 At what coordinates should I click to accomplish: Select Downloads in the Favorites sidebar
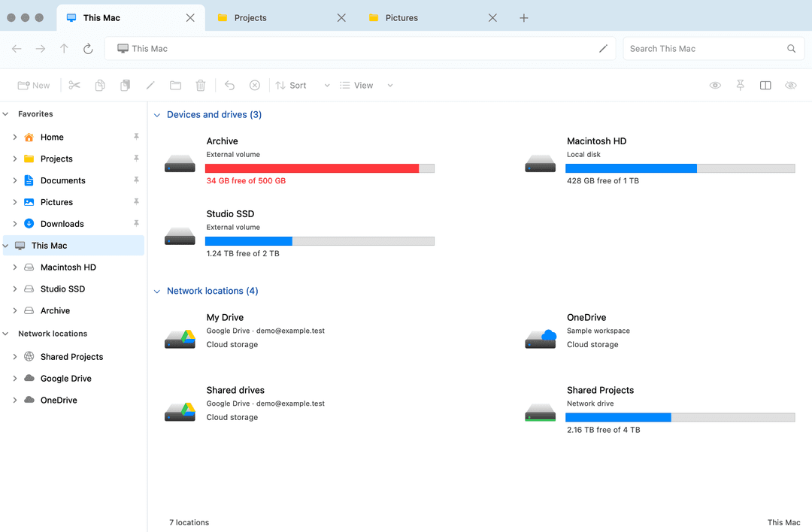74,224
